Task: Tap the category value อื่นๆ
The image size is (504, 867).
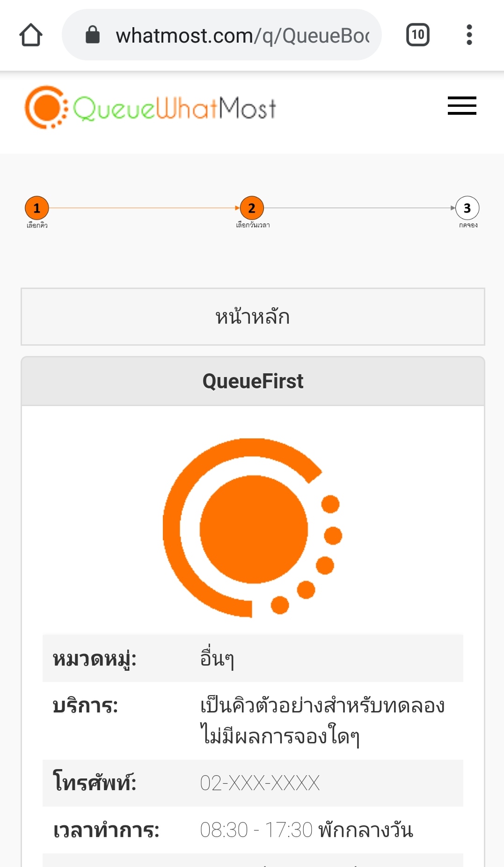Action: click(x=217, y=659)
